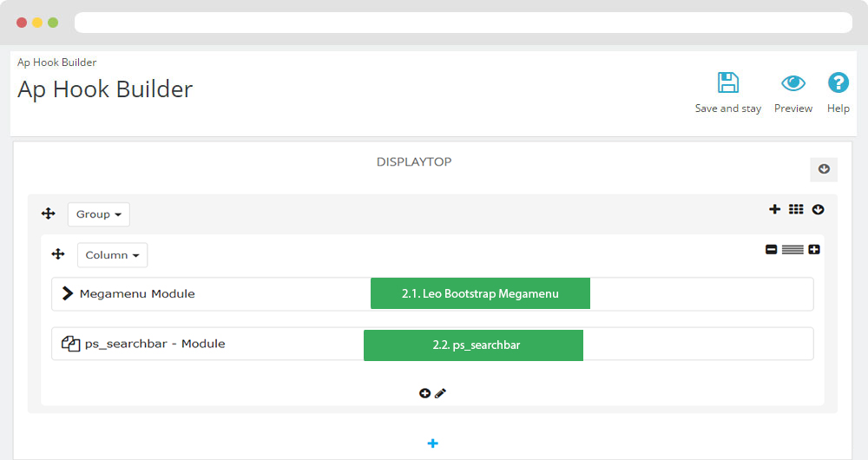Decrease column width with minus icon
This screenshot has height=460, width=868.
(x=771, y=250)
